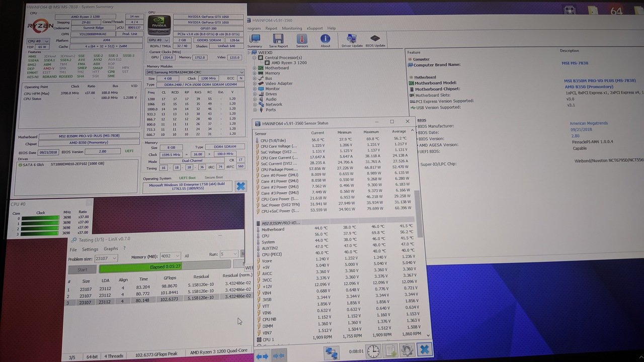Open the Report menu in HWiNFO64

pyautogui.click(x=271, y=28)
